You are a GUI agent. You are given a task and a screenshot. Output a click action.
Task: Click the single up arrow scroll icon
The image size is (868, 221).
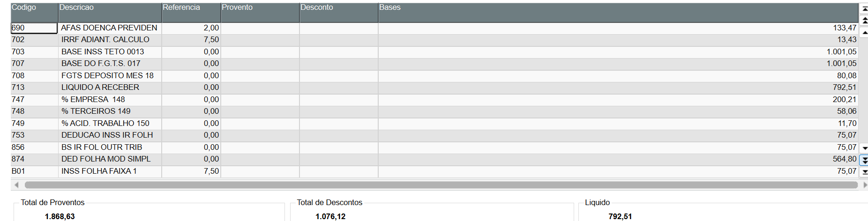[x=865, y=32]
